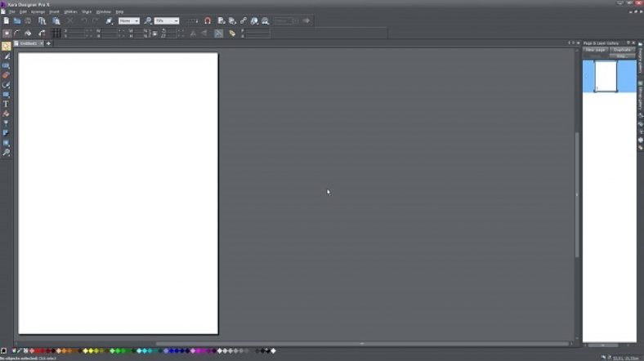The height and width of the screenshot is (361, 644).
Task: Open the Insert menu
Action: (54, 12)
